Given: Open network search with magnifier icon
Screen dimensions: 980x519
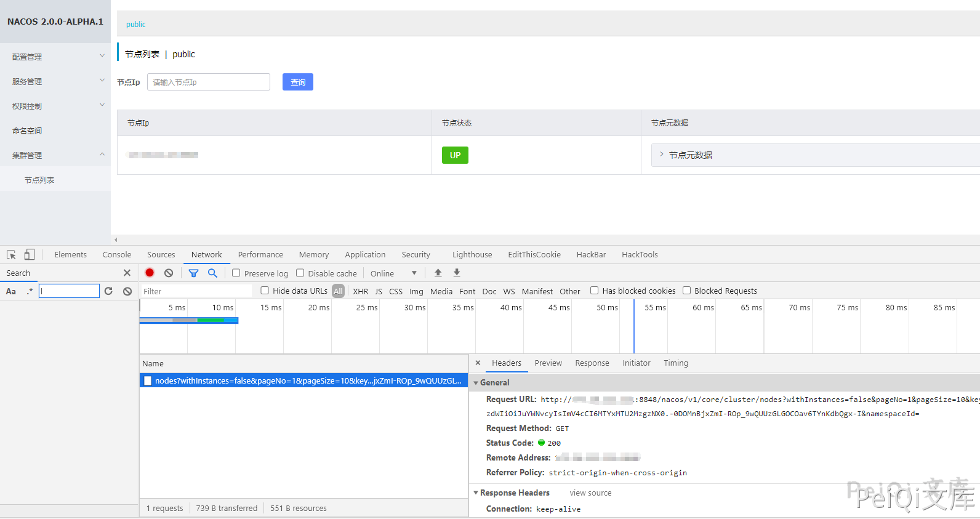Looking at the screenshot, I should pos(212,273).
